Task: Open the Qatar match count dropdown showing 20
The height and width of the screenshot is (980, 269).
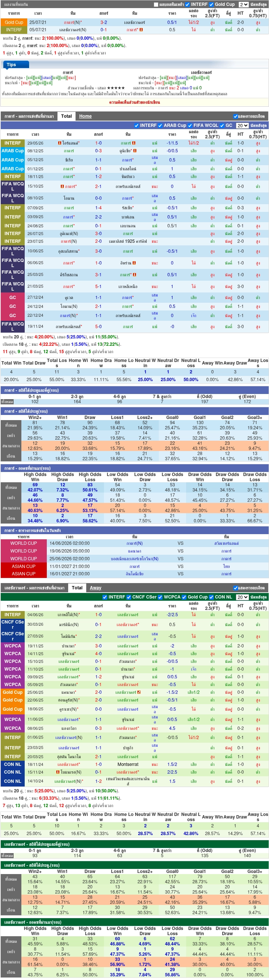Action: [x=242, y=125]
